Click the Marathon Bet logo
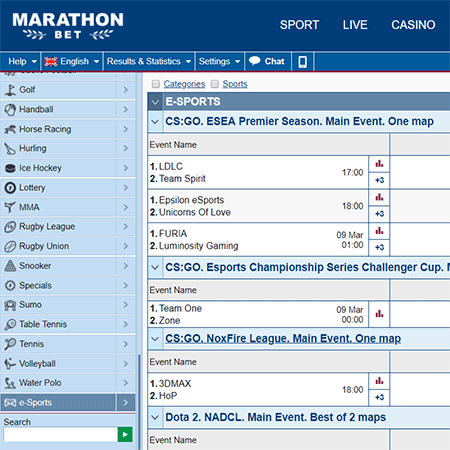 pos(68,26)
